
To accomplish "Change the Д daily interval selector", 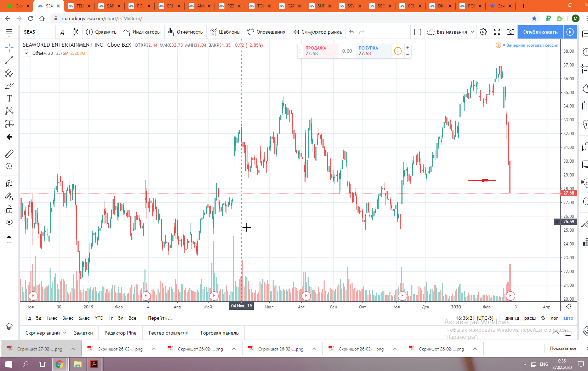I will [62, 32].
